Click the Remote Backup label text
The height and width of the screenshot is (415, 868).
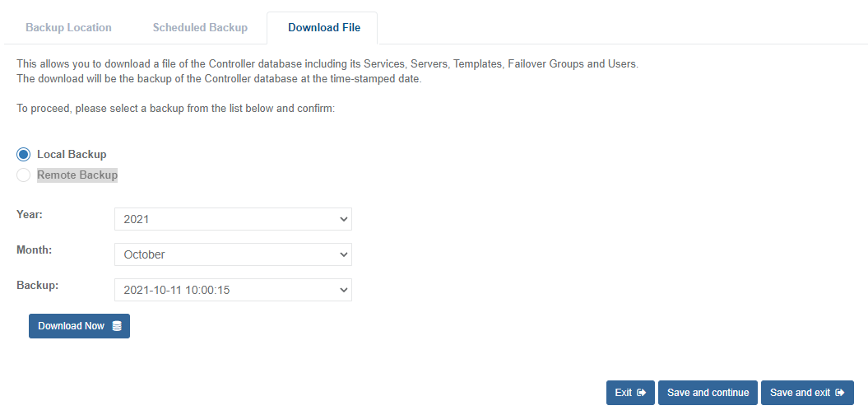coord(77,175)
